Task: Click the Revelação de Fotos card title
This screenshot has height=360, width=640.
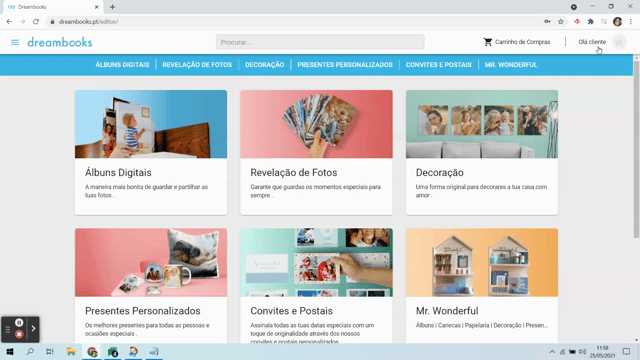Action: (x=294, y=173)
